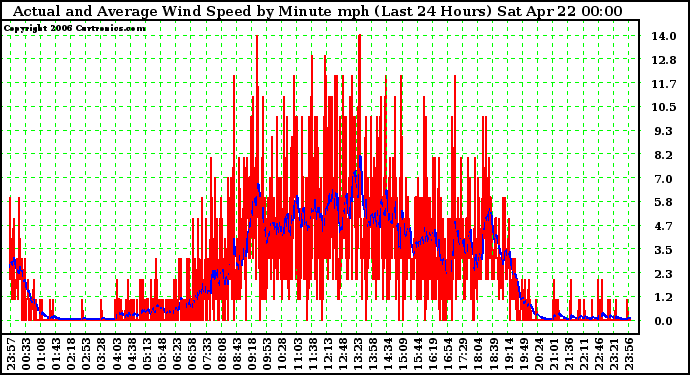Click the 12:13 time label
This screenshot has height=375, width=690.
327,353
